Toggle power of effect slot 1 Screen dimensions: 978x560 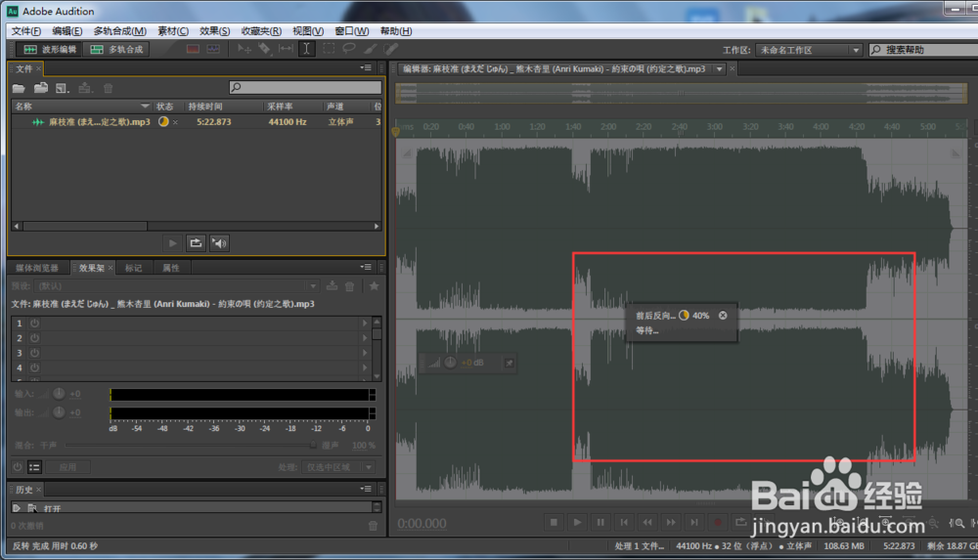pos(35,323)
